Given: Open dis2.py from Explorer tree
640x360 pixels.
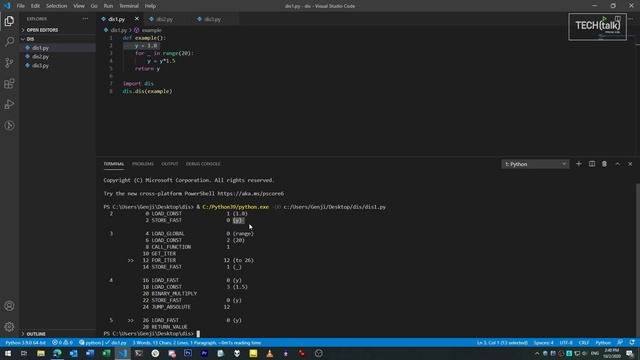Looking at the screenshot, I should (58, 57).
